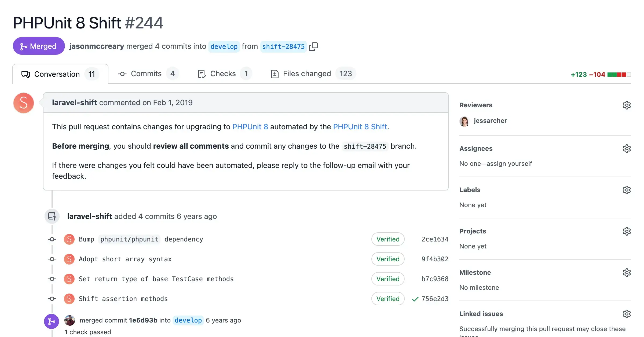Open commit hash b7c9368
This screenshot has width=644, height=337.
(434, 279)
